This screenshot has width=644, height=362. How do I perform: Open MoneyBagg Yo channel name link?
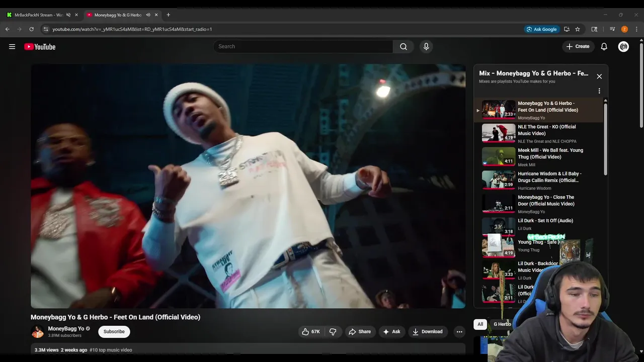[x=66, y=329]
